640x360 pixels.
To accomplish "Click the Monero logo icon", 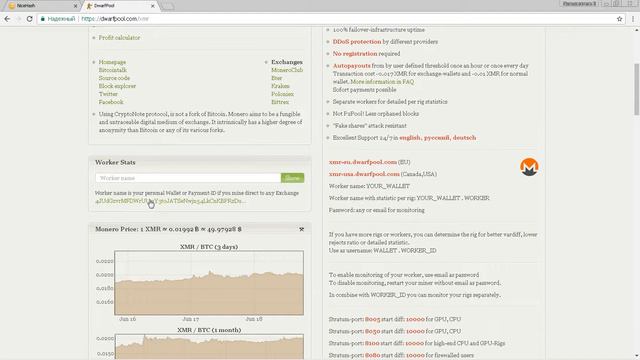I will pyautogui.click(x=529, y=167).
